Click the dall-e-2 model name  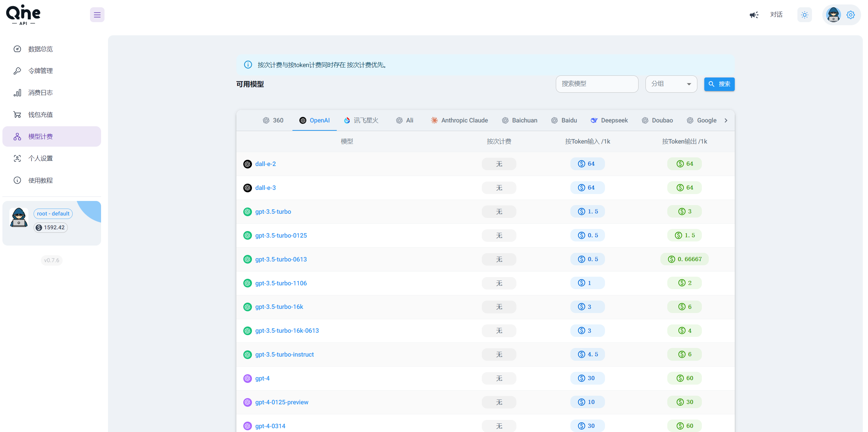[x=265, y=164]
